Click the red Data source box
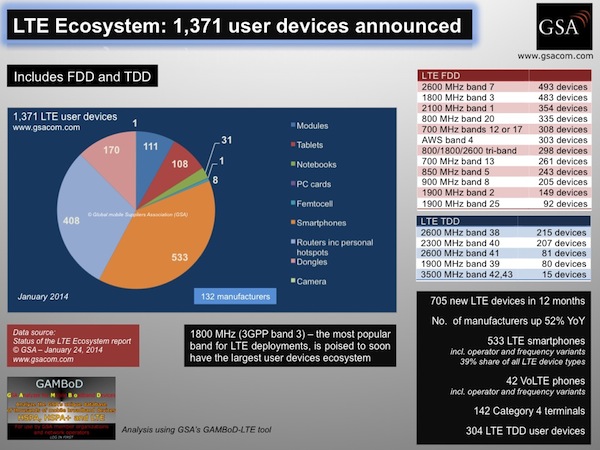The image size is (600, 450). point(73,346)
